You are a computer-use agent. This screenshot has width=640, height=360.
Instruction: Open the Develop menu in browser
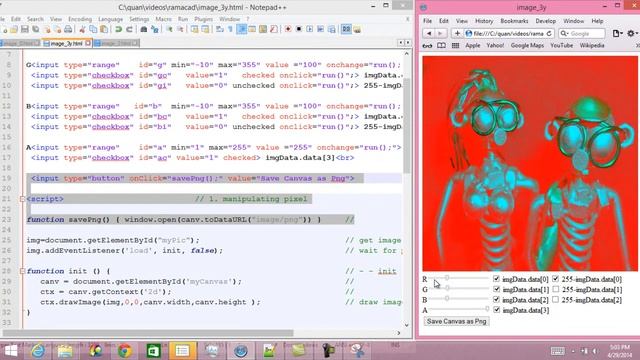pos(546,21)
